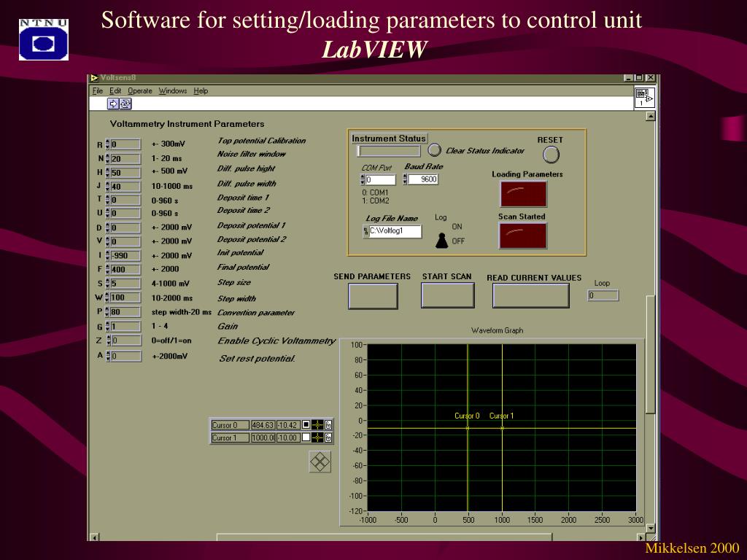This screenshot has width=747, height=560.
Task: Click the VI connector icon at top right
Action: (x=645, y=98)
